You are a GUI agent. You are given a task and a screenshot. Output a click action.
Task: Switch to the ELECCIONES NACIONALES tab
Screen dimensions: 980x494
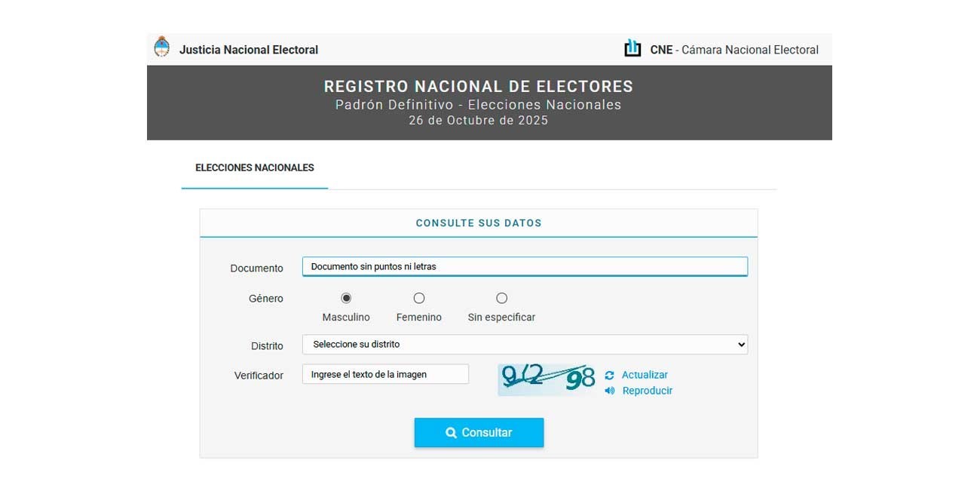(254, 167)
